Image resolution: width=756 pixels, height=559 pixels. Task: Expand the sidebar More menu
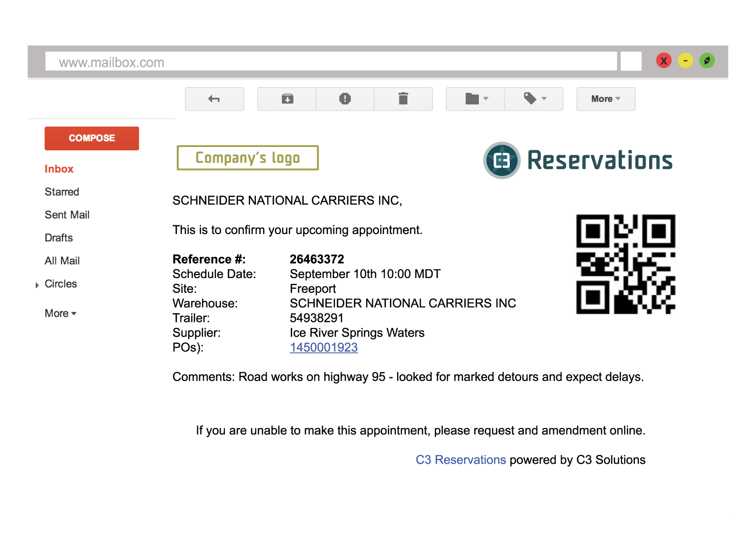point(60,313)
